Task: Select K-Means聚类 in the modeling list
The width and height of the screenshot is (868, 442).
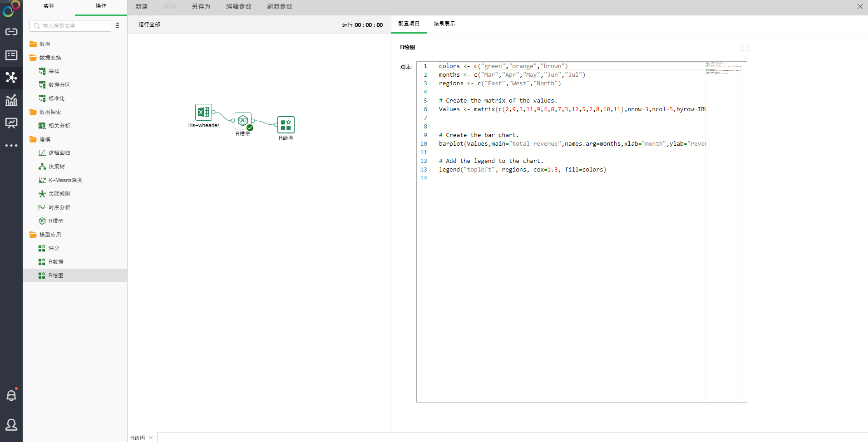Action: click(65, 180)
